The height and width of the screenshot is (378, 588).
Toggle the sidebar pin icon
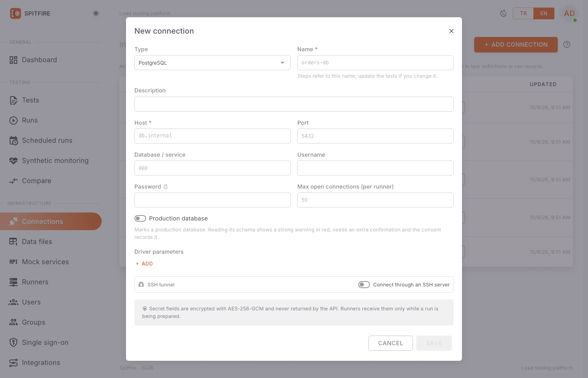click(96, 13)
